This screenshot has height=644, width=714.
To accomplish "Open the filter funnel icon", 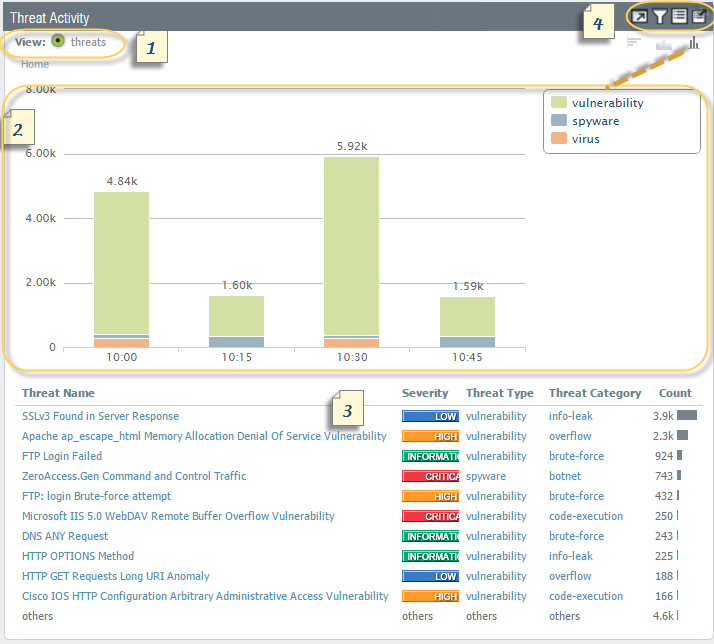I will pos(660,16).
